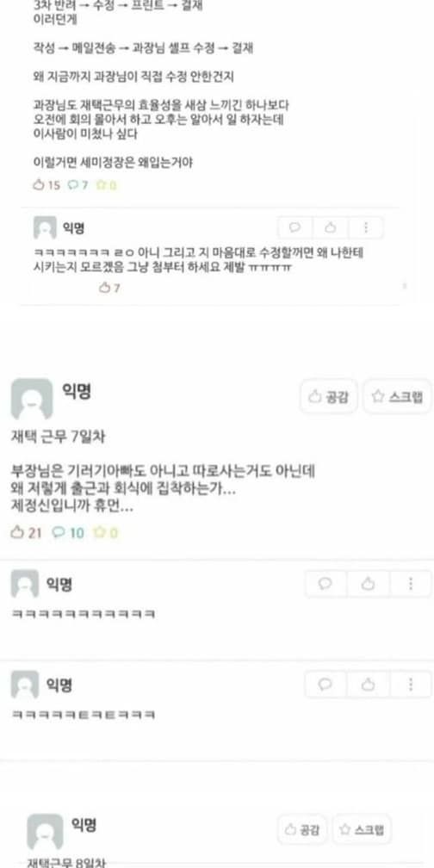Viewport: 434px width, 868px height.
Task: Click 공감 button on 재택 근무 7일차 post
Action: point(329,396)
